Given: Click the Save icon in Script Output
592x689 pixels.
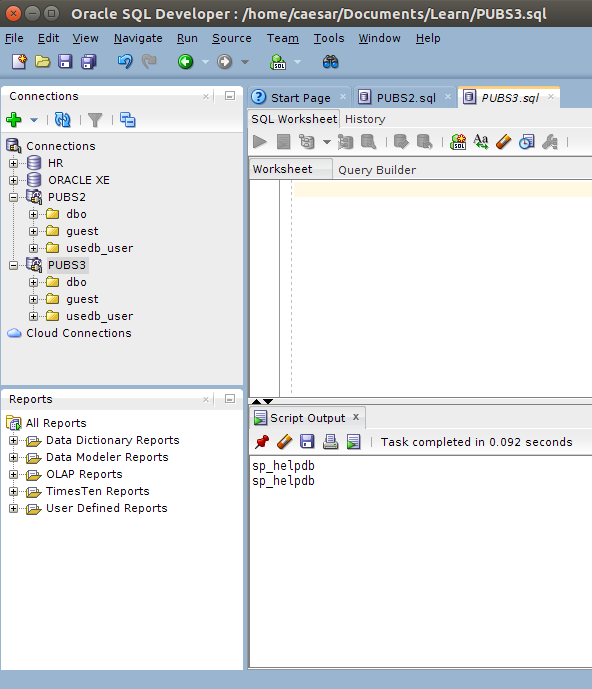Looking at the screenshot, I should 307,442.
